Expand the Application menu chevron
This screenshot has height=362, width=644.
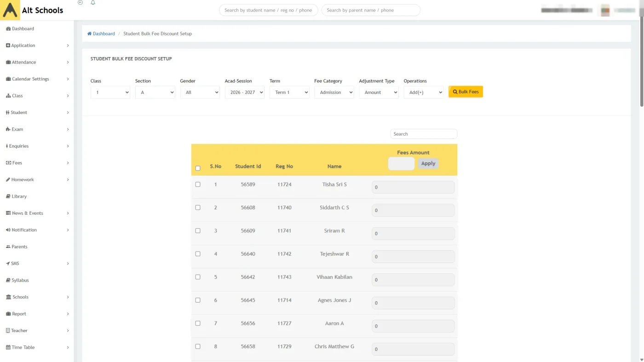[68, 46]
